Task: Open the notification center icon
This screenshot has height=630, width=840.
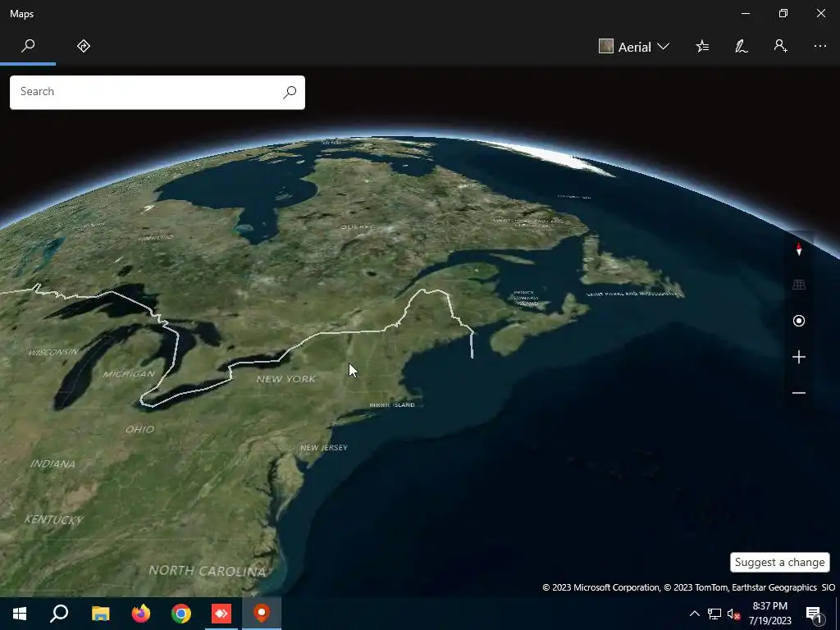Action: click(814, 614)
